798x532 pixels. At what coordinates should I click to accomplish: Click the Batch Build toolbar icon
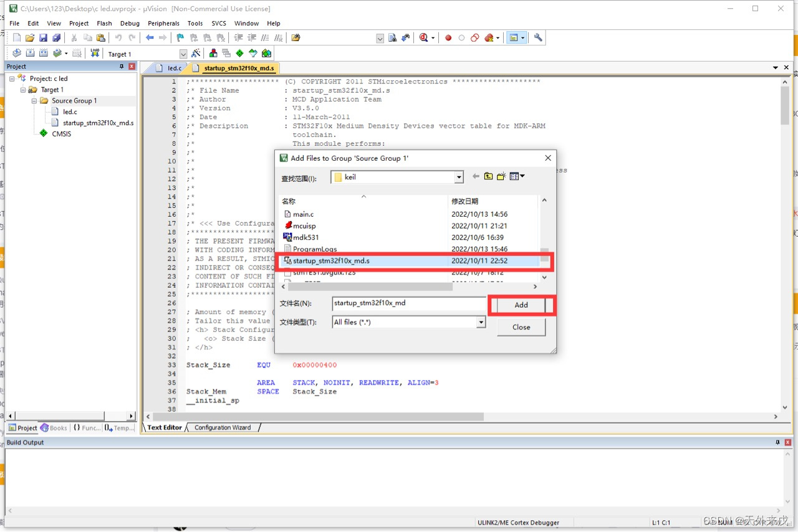coord(57,54)
